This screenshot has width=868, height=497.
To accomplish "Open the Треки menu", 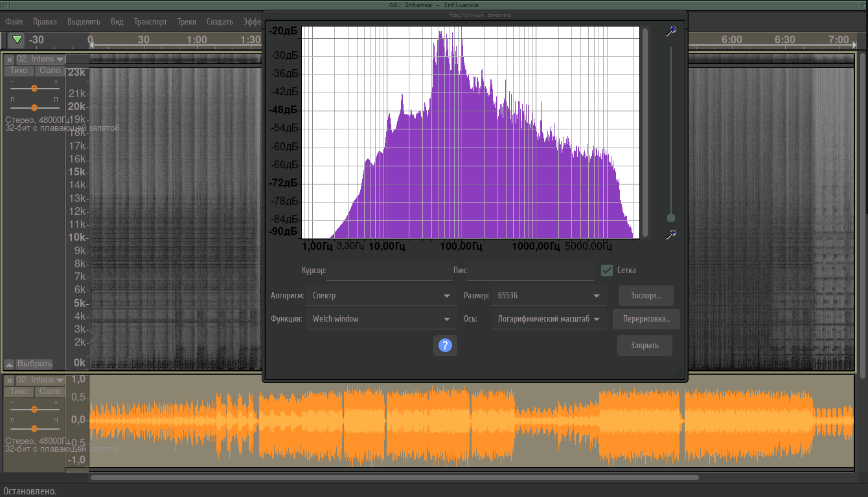I will pyautogui.click(x=187, y=21).
